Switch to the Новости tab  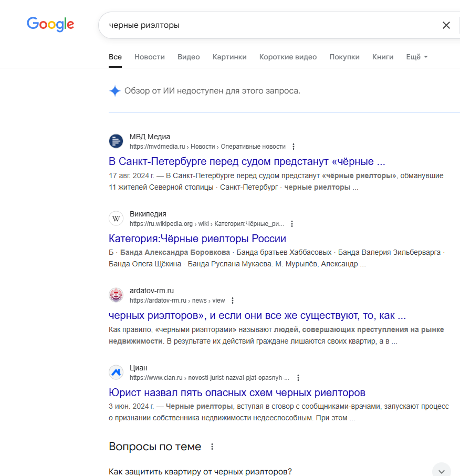(x=150, y=57)
